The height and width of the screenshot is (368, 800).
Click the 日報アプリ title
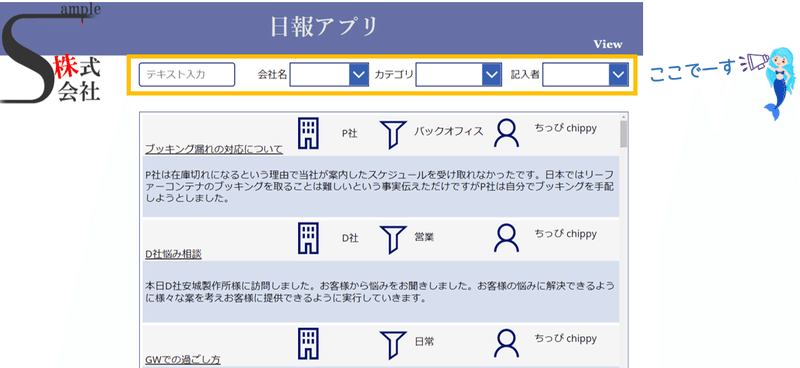click(324, 27)
